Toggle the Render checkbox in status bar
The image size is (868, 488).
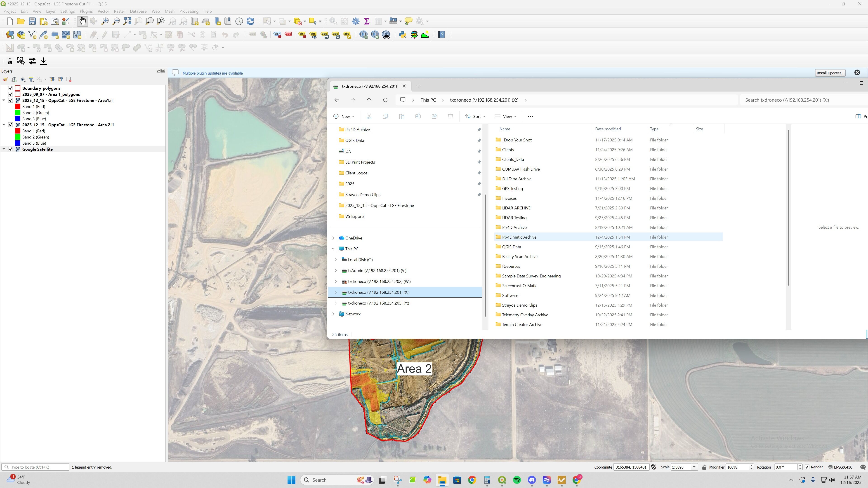(807, 467)
